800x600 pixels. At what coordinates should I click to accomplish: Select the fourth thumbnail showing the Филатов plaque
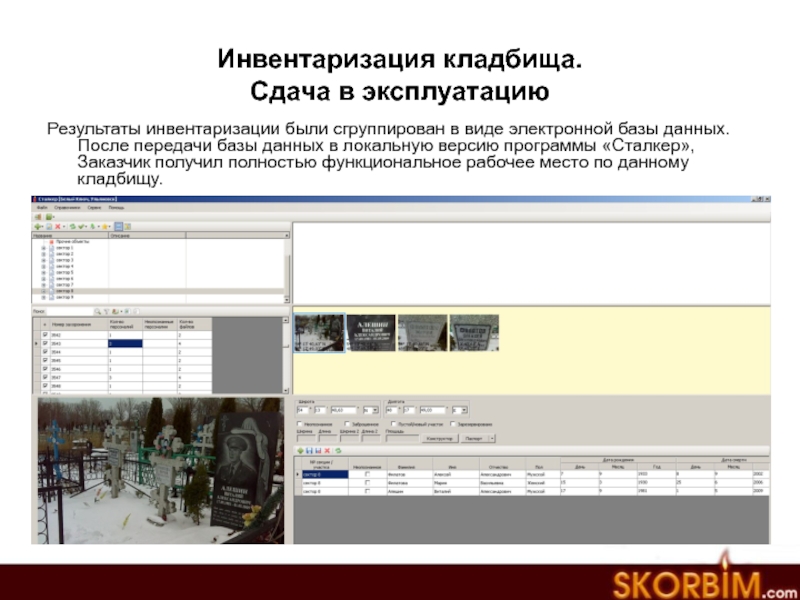(x=474, y=333)
